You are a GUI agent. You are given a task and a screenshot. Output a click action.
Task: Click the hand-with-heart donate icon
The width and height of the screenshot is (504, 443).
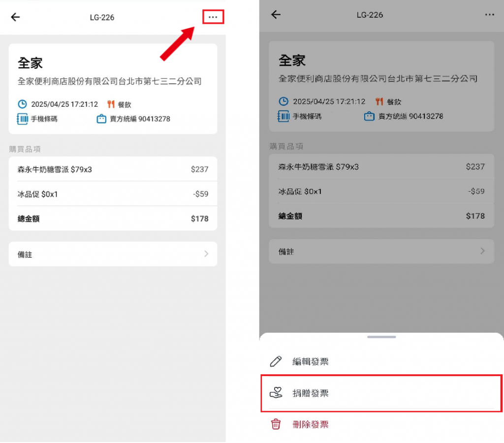pyautogui.click(x=276, y=392)
